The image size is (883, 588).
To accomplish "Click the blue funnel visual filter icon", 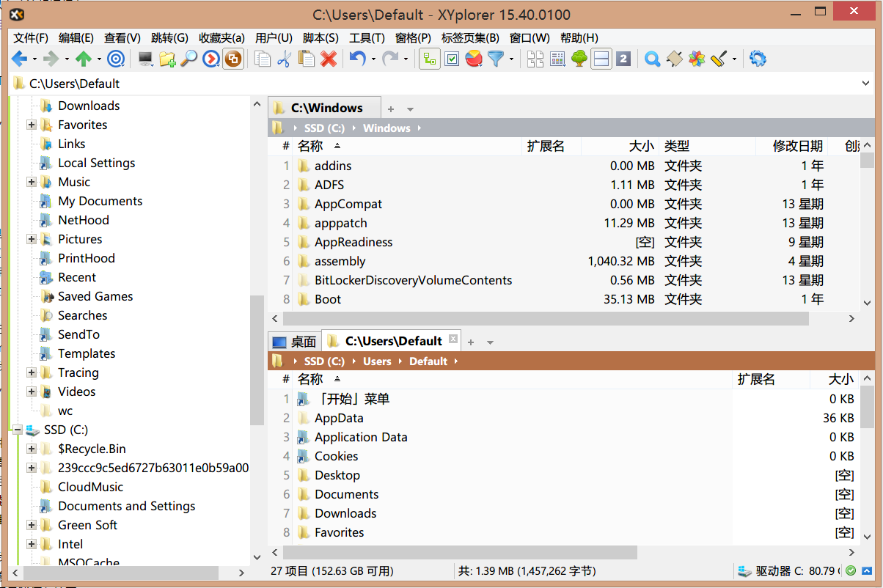I will pos(497,59).
